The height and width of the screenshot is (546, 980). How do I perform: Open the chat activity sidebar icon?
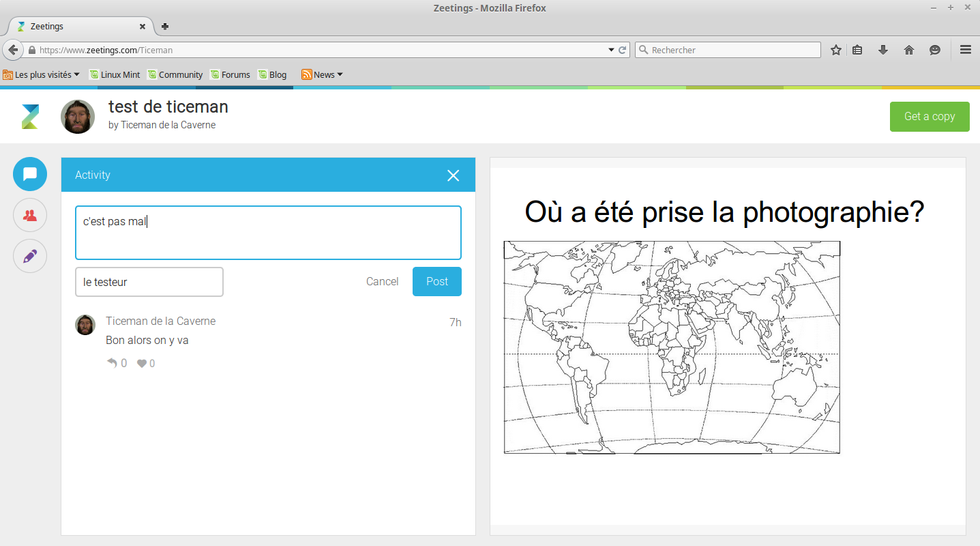pos(30,174)
